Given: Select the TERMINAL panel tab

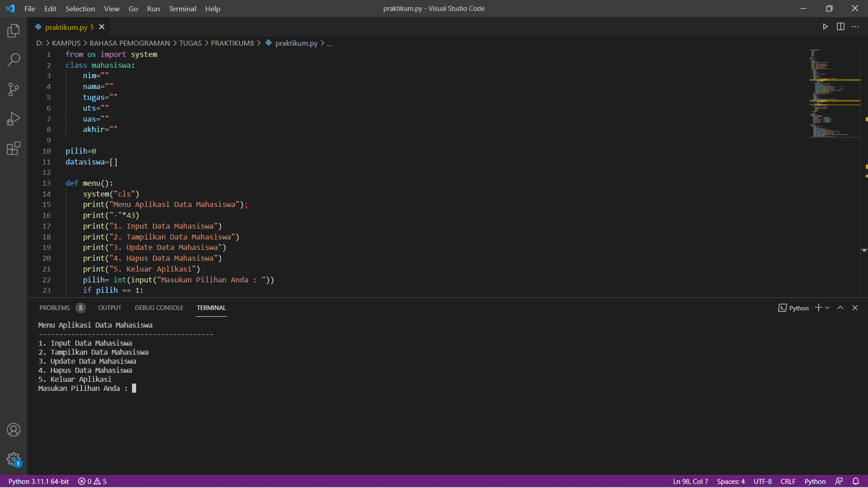Looking at the screenshot, I should 211,308.
